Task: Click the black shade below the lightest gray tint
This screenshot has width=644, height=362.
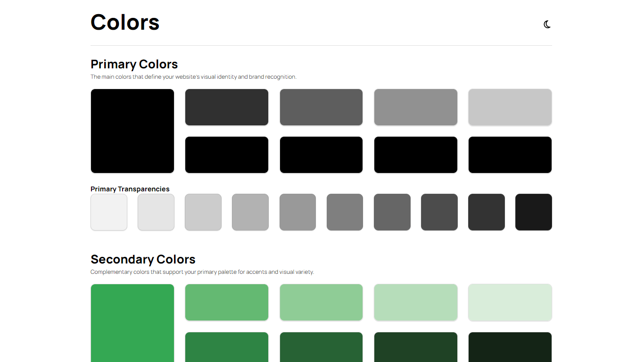Action: (510, 155)
